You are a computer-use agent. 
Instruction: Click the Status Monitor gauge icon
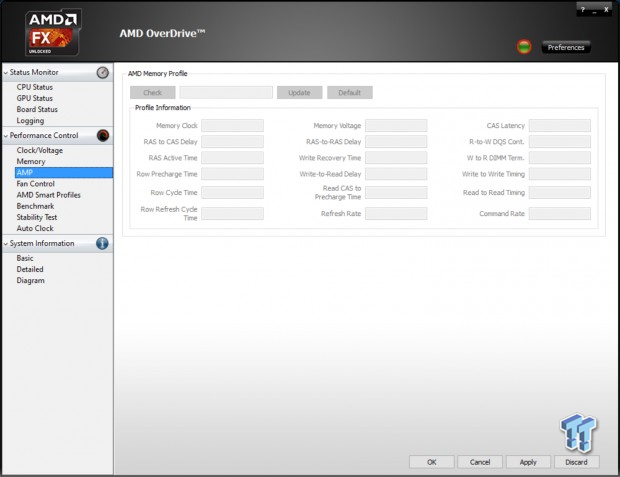(102, 73)
